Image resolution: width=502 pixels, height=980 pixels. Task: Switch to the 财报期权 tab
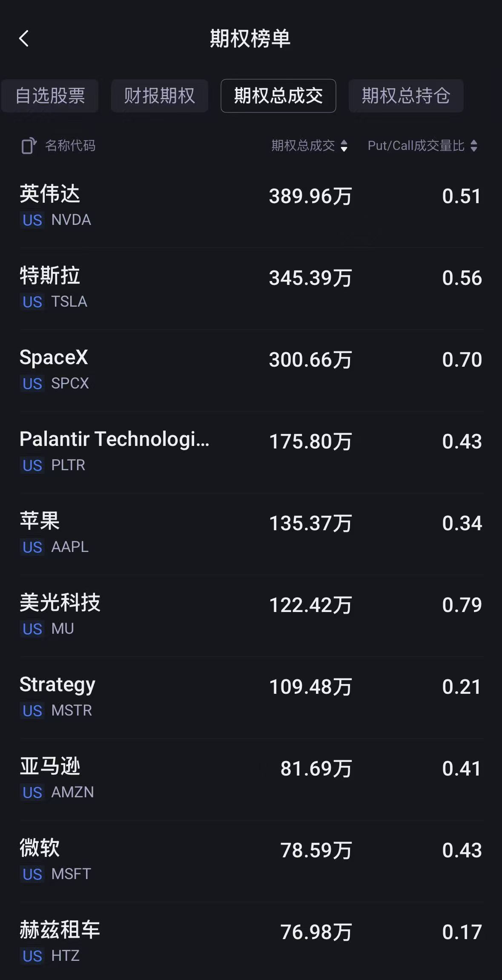pos(160,96)
